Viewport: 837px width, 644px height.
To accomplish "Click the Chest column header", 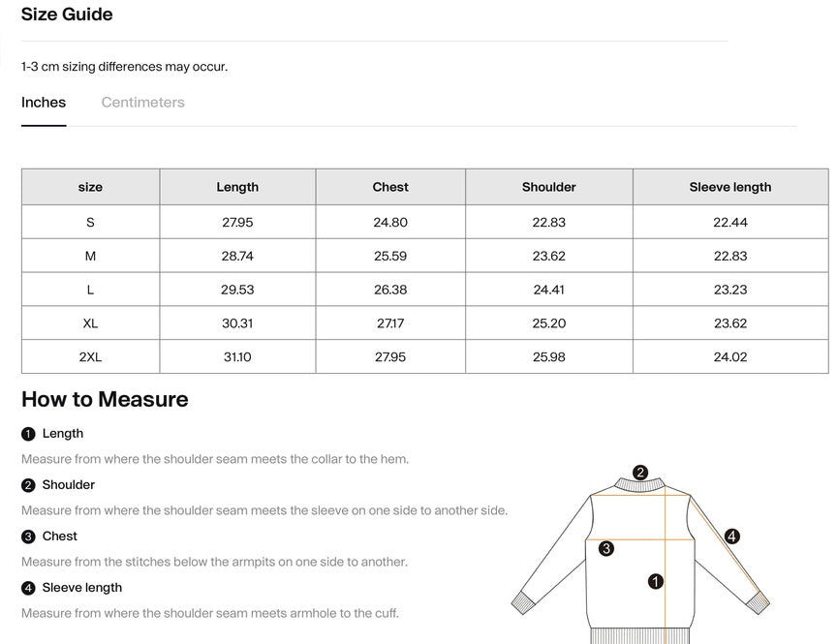I will [389, 187].
